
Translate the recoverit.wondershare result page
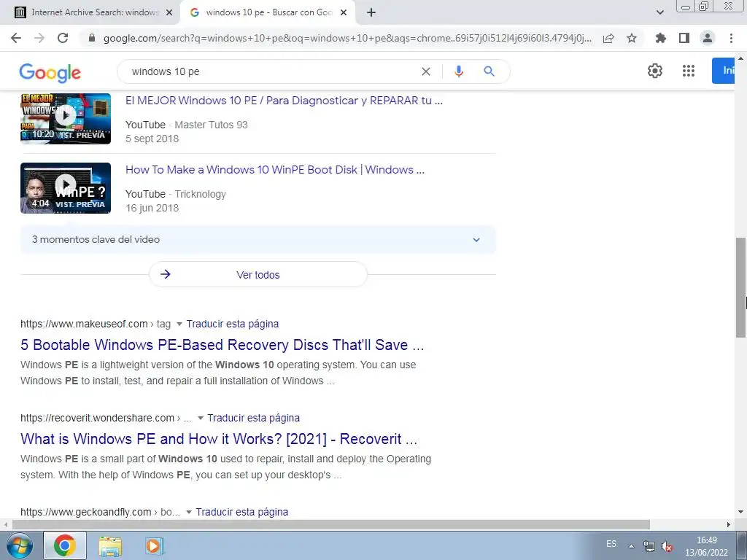click(x=253, y=418)
